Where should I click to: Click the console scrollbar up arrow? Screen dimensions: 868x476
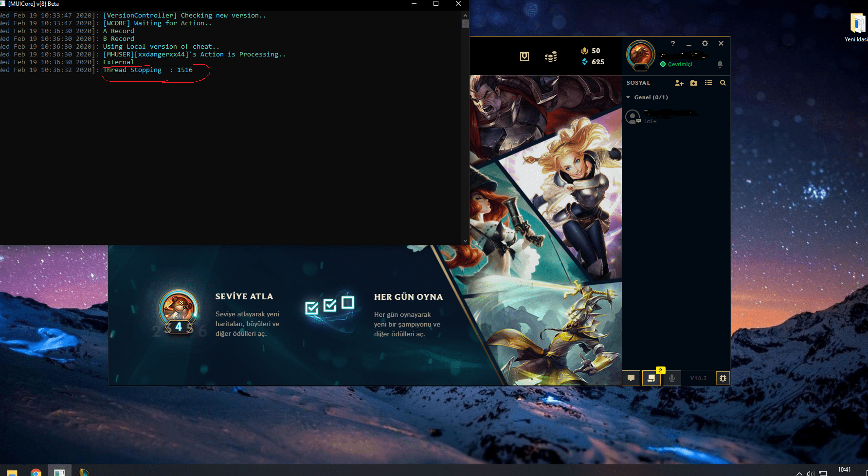click(466, 16)
